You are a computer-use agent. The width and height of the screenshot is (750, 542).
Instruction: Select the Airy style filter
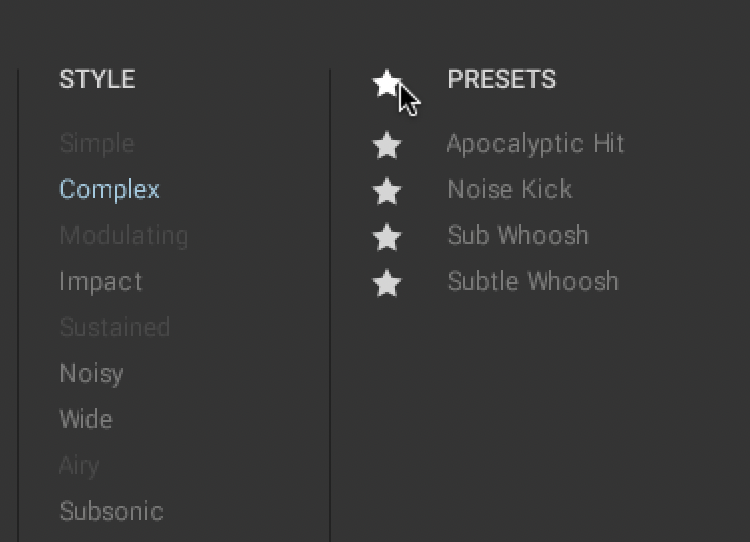click(x=79, y=465)
